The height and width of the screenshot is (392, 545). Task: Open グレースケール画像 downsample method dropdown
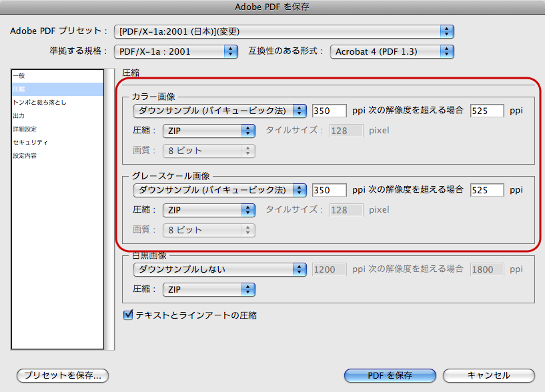[x=219, y=190]
